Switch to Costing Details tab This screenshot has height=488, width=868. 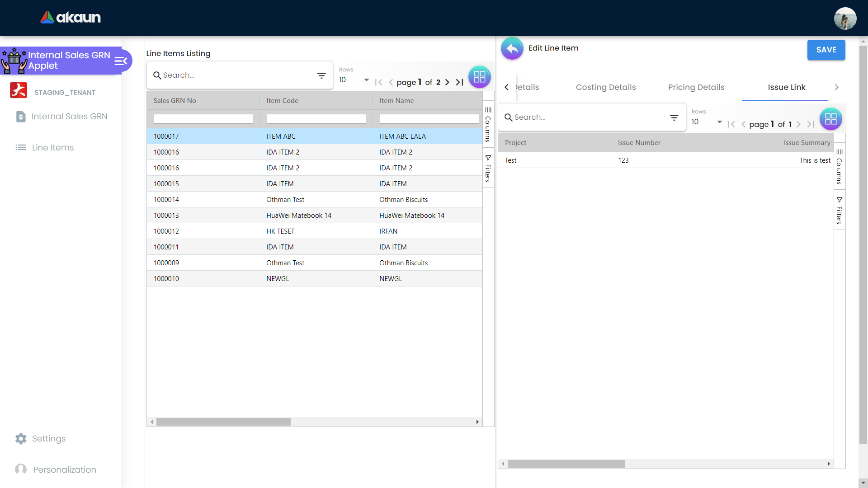(605, 87)
